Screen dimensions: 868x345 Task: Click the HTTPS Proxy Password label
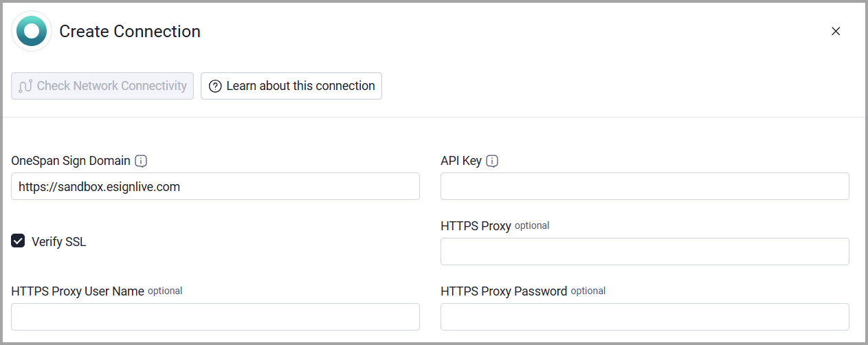tap(504, 291)
